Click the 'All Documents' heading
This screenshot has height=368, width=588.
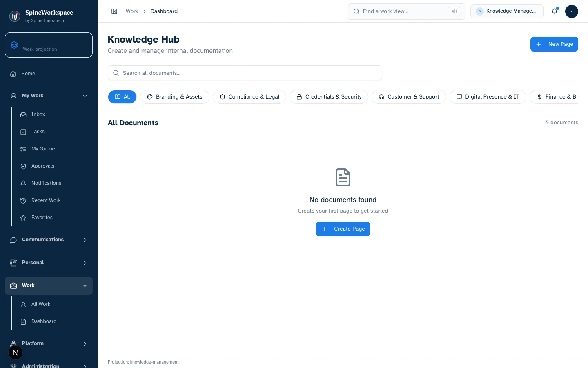133,123
